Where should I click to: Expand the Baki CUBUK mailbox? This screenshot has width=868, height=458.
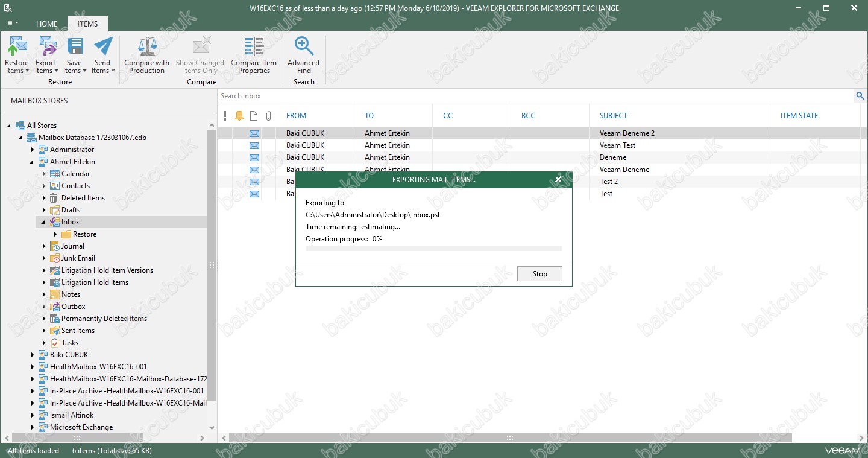click(x=33, y=355)
